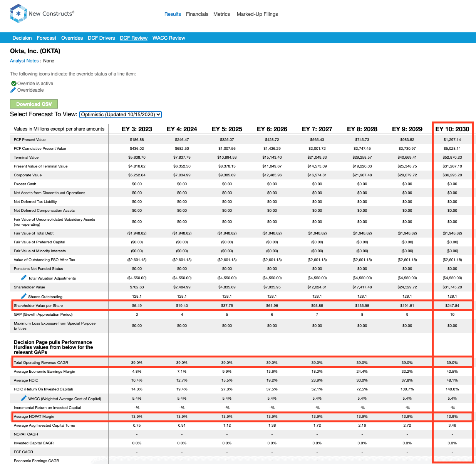Click the green Override is active checkmark icon
Screen dimensions: 476x464
[14, 84]
